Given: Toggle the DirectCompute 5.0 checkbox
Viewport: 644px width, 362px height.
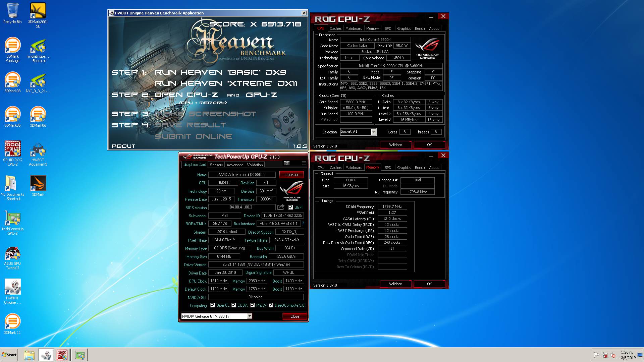Looking at the screenshot, I should point(271,305).
